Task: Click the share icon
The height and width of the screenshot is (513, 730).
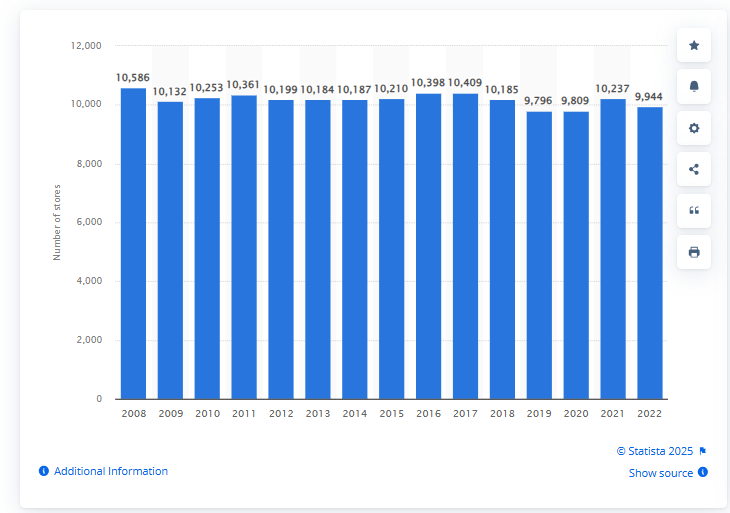Action: click(x=694, y=169)
